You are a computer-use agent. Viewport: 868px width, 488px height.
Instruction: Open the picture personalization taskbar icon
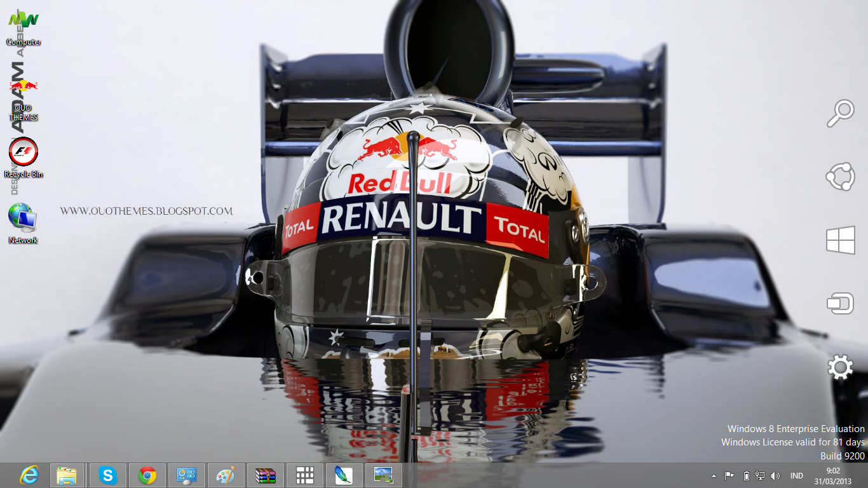(x=383, y=475)
